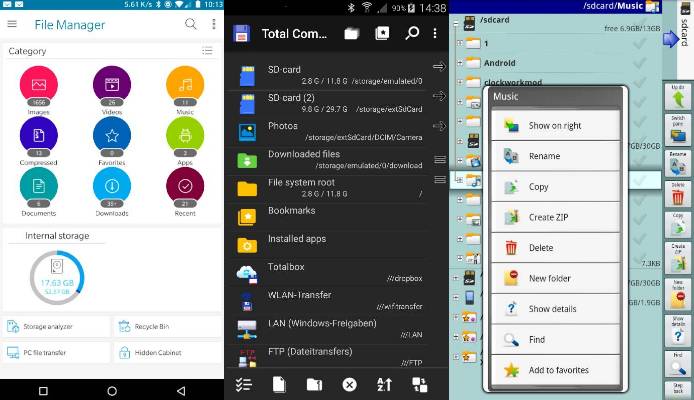Screen dimensions: 694x400
Task: Tap Switch pane icon in side toolbar
Action: (x=678, y=131)
